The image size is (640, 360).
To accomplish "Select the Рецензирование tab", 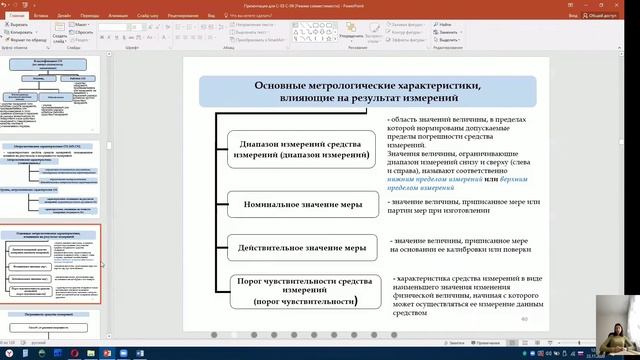I will click(183, 16).
